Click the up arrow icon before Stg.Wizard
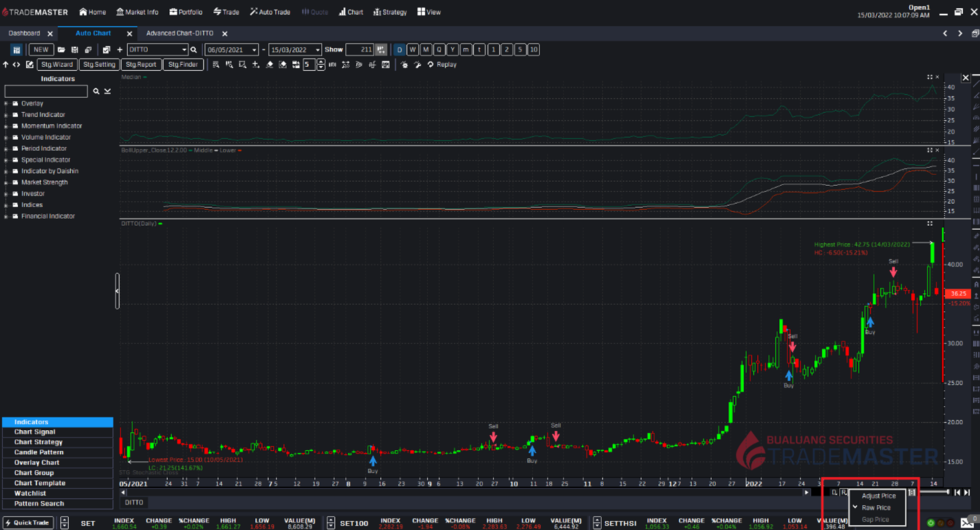Image resolution: width=980 pixels, height=530 pixels. [x=6, y=65]
